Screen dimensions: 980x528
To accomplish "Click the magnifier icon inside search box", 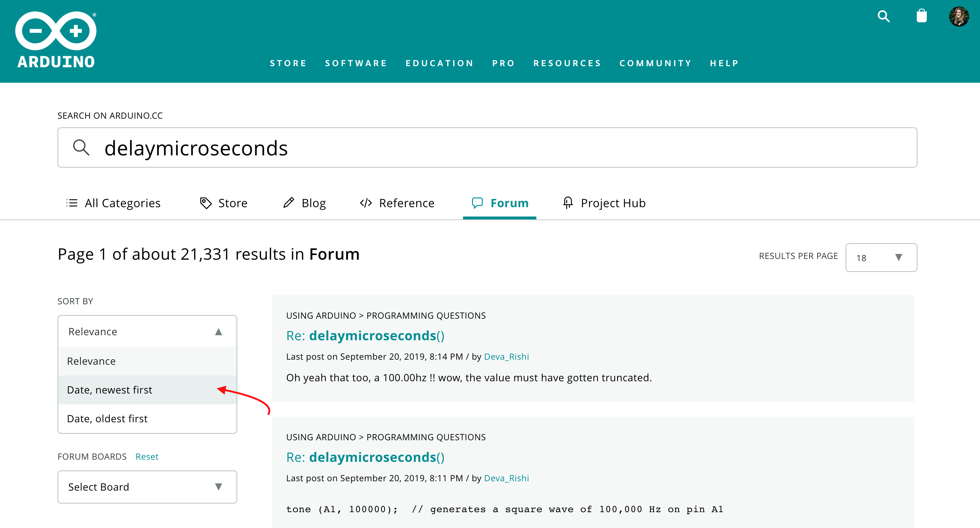I will (81, 148).
